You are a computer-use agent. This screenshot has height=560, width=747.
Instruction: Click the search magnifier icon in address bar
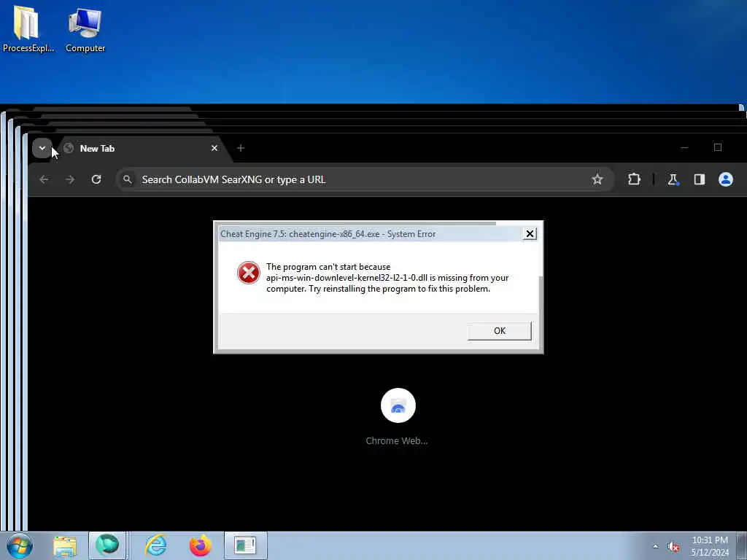[x=127, y=179]
